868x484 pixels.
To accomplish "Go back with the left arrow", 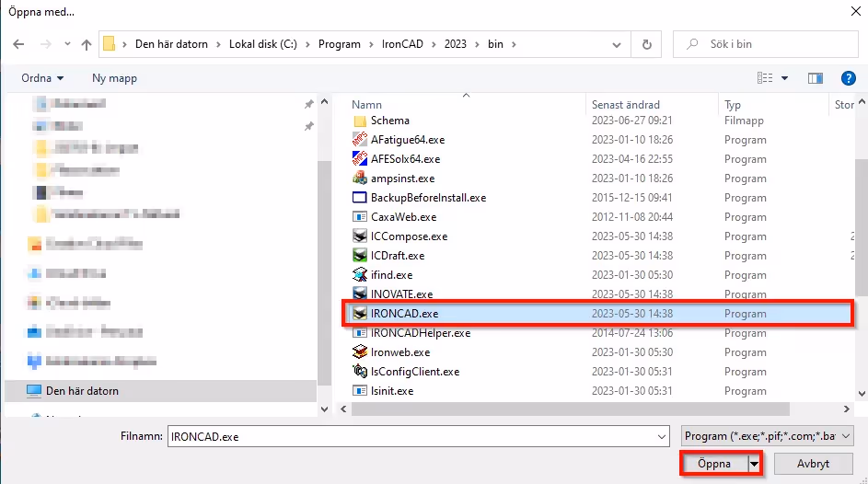I will [18, 44].
